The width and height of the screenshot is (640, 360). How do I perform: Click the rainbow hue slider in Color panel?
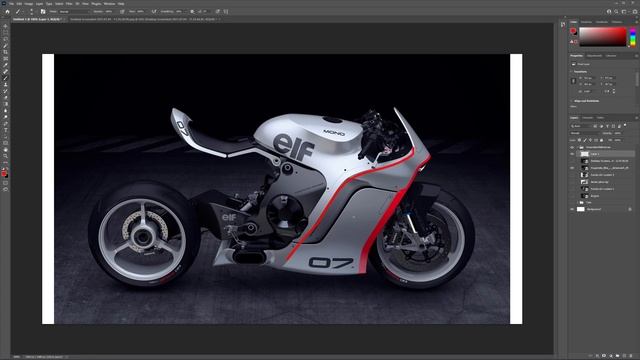click(x=632, y=36)
